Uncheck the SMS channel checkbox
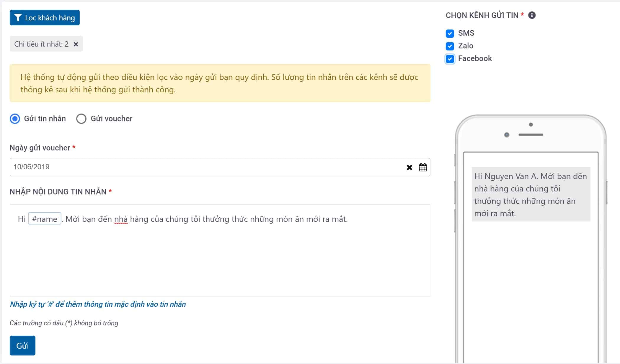 click(450, 33)
